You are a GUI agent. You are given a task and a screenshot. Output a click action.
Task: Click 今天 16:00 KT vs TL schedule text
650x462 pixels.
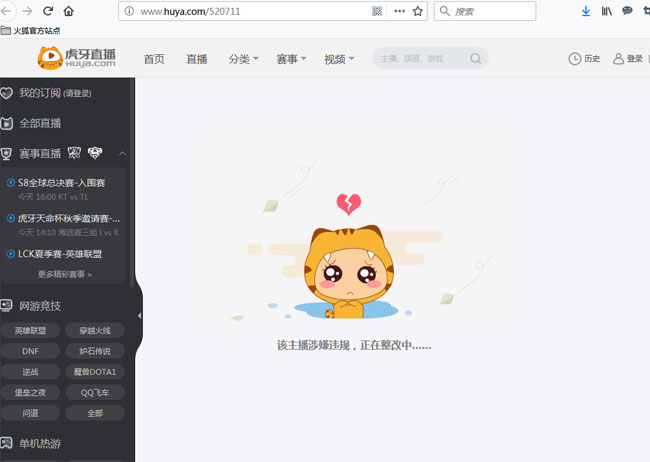click(x=53, y=197)
